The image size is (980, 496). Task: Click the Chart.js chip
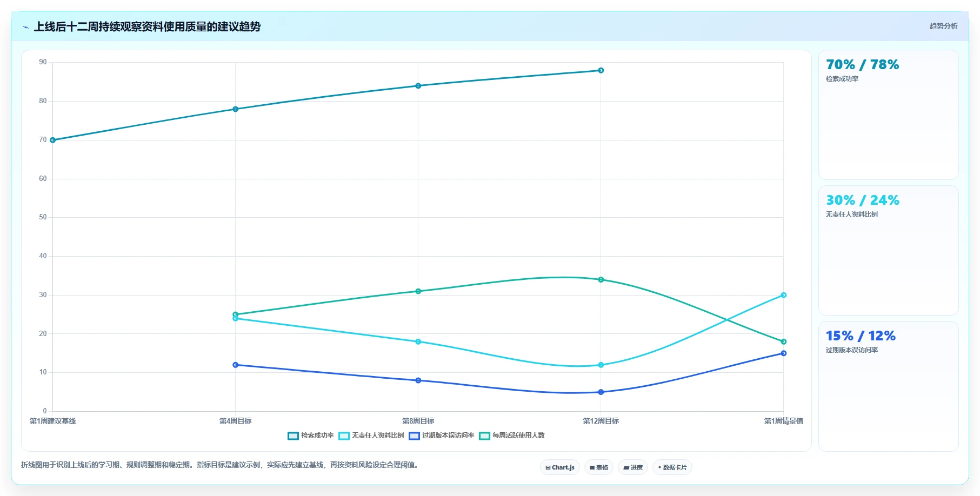560,467
